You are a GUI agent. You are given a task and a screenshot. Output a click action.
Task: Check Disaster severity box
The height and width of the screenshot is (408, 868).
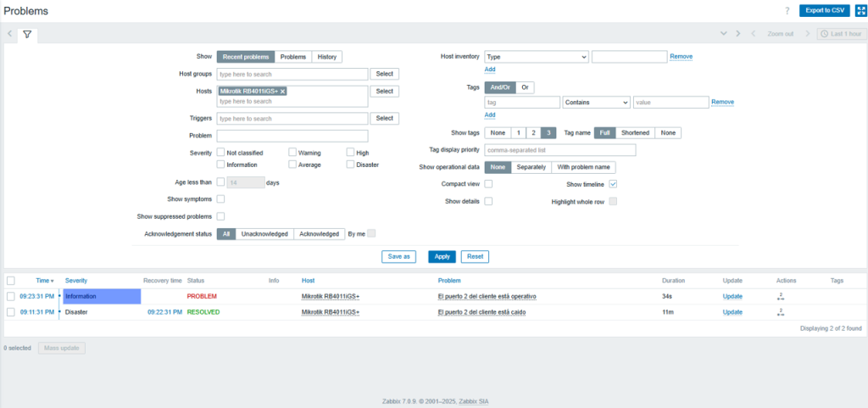coord(350,165)
